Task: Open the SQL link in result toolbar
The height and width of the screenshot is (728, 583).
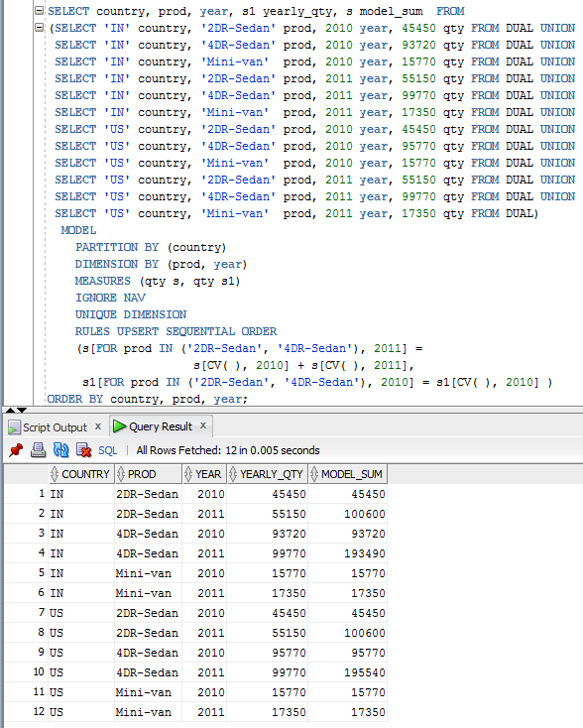Action: tap(108, 450)
